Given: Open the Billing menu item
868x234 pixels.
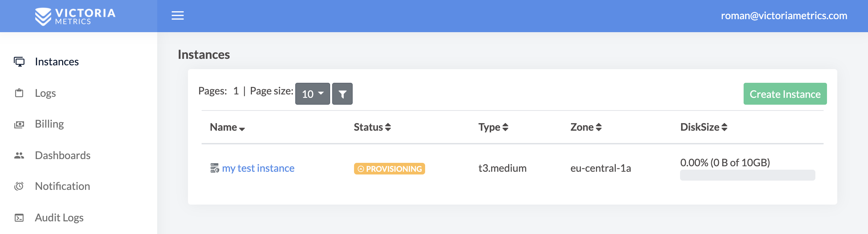Looking at the screenshot, I should [x=50, y=124].
